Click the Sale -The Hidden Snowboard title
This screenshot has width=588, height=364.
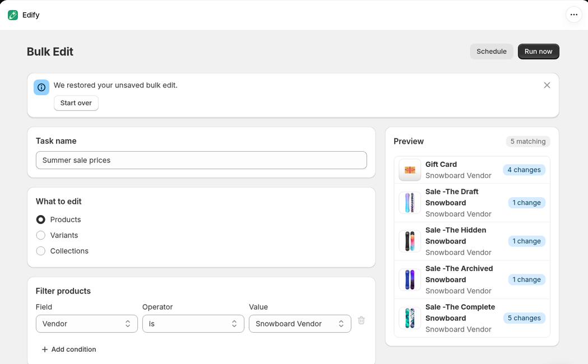click(456, 236)
